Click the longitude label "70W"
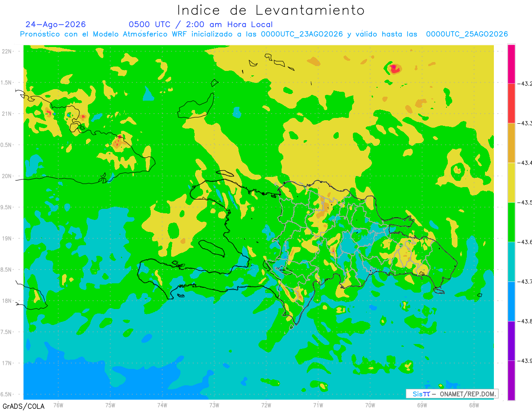This screenshot has width=532, height=411. point(370,405)
